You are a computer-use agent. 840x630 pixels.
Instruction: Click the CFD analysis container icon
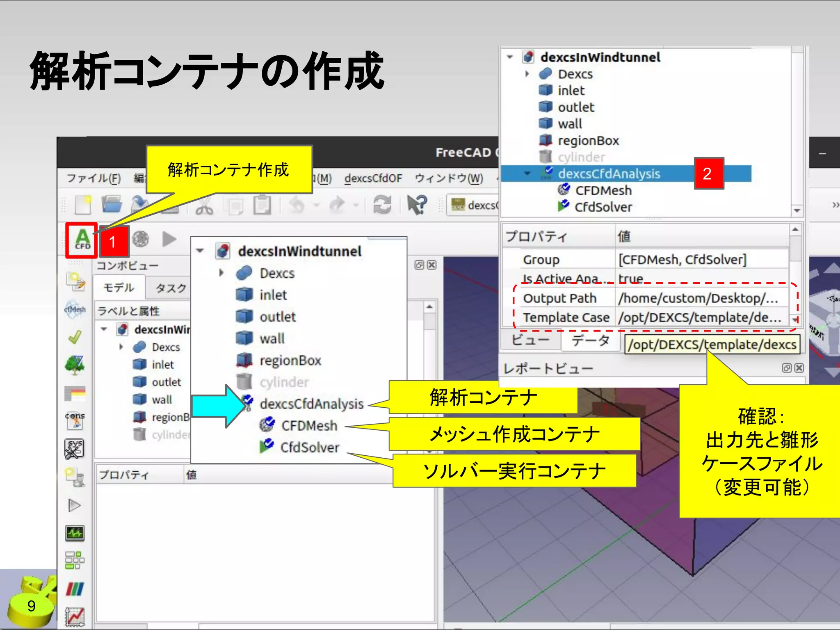(82, 240)
